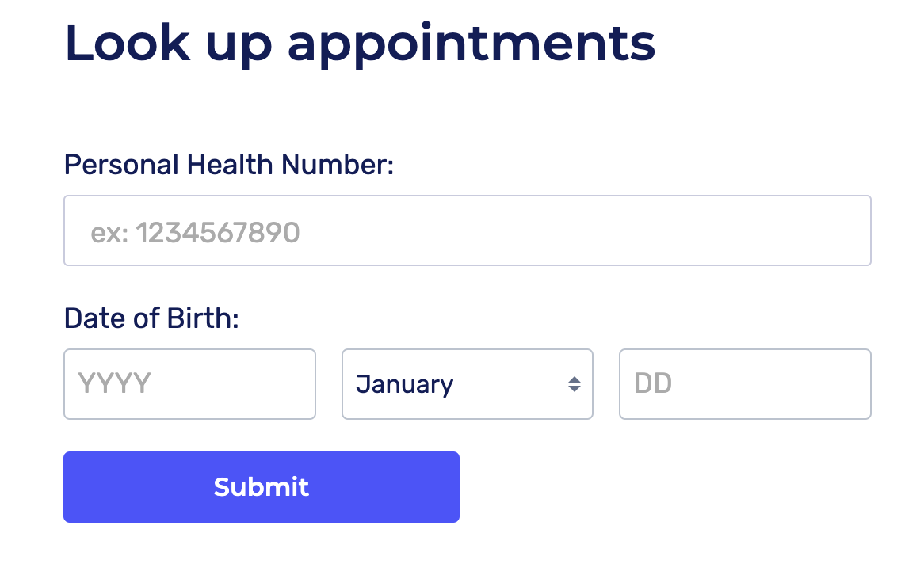Expand the birth month selector
Screen dimensions: 924x575
pos(467,385)
